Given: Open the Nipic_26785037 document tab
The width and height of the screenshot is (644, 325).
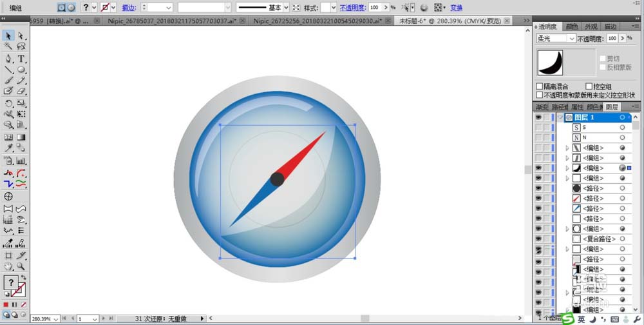Looking at the screenshot, I should tap(176, 21).
